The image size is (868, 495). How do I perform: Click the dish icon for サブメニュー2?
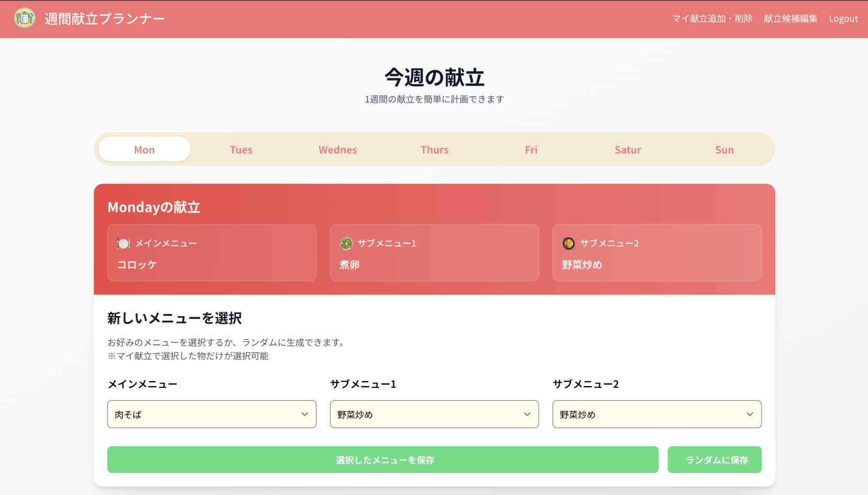[x=568, y=243]
